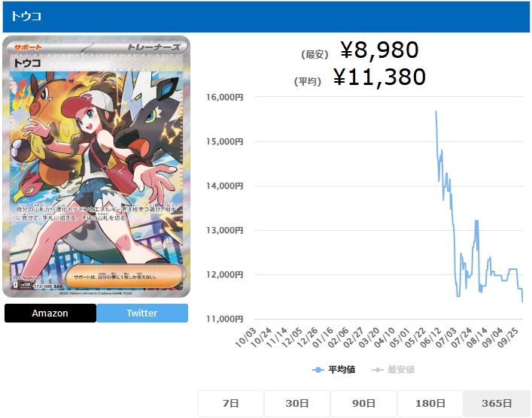Viewport: 532px width, 418px height.
Task: Open the Twitter share button
Action: pyautogui.click(x=142, y=313)
